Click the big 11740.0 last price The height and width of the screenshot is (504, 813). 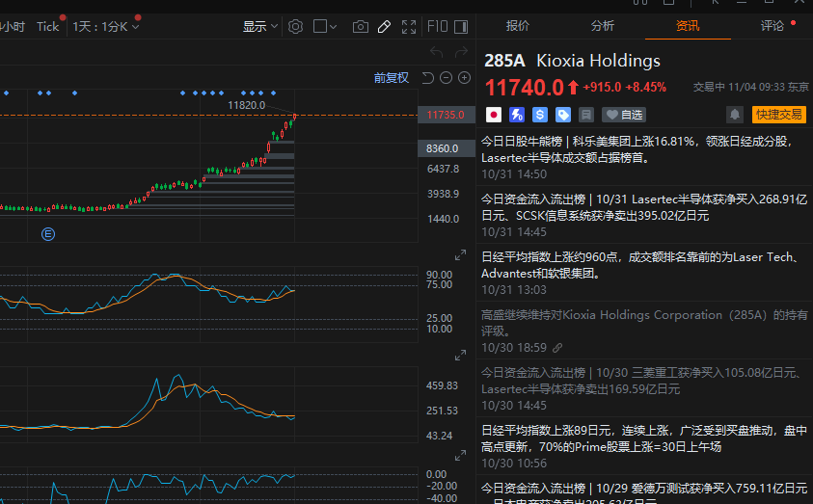[525, 87]
